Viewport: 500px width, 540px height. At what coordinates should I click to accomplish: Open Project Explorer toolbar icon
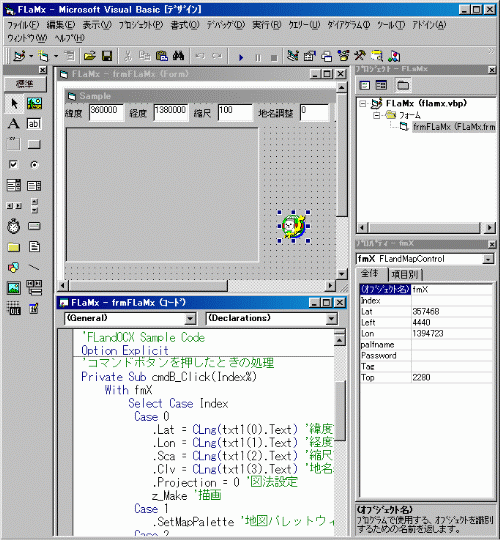pos(293,56)
